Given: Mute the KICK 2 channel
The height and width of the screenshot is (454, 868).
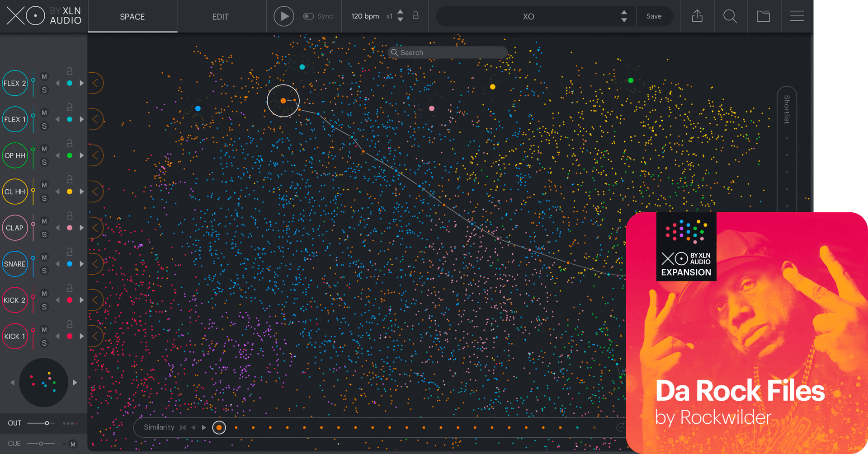Looking at the screenshot, I should click(x=44, y=294).
